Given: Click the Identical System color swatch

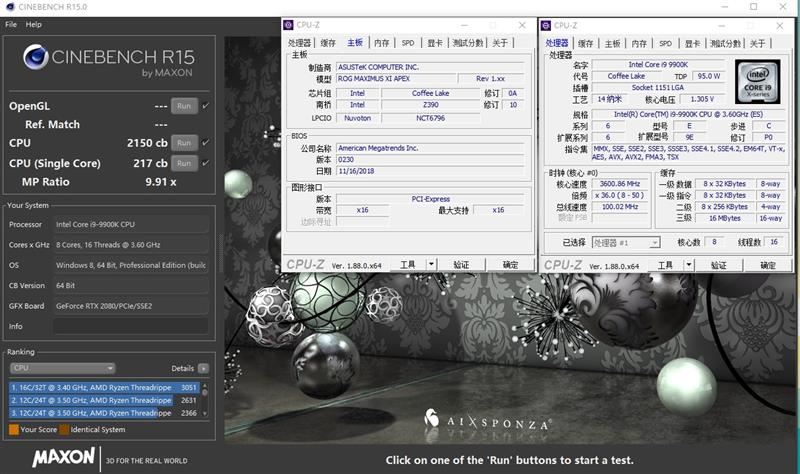Looking at the screenshot, I should (x=64, y=430).
